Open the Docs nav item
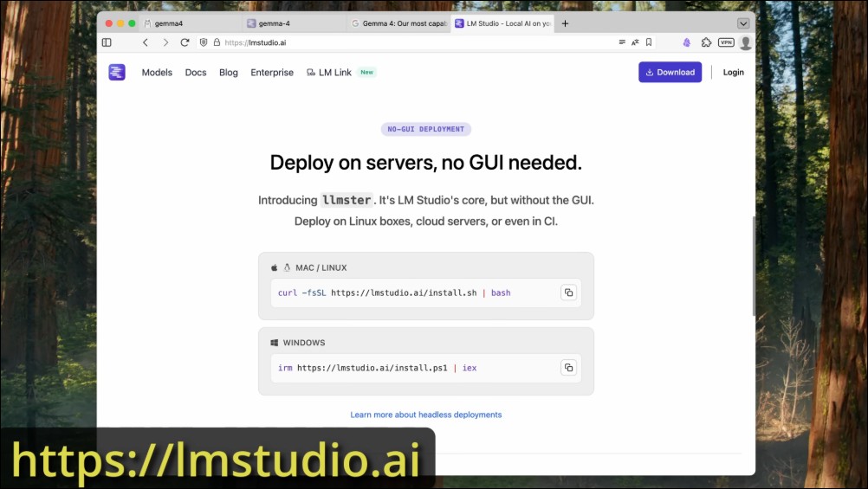This screenshot has width=868, height=489. click(196, 73)
